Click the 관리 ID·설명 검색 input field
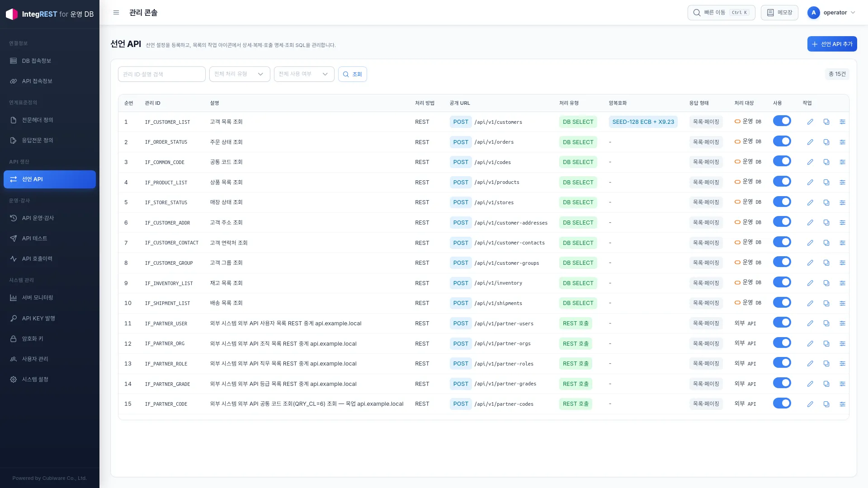 pyautogui.click(x=161, y=74)
